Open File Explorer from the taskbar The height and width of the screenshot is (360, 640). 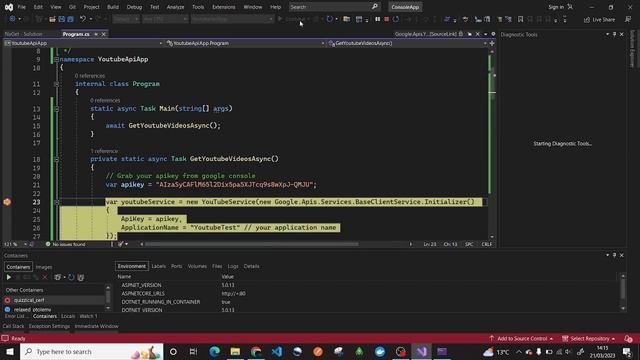pyautogui.click(x=235, y=351)
